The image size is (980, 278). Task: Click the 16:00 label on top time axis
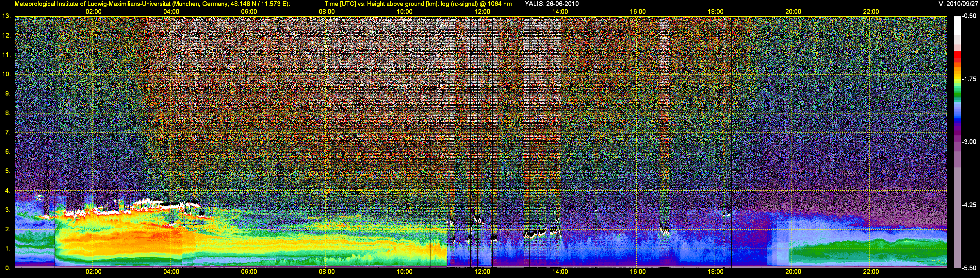(x=638, y=12)
